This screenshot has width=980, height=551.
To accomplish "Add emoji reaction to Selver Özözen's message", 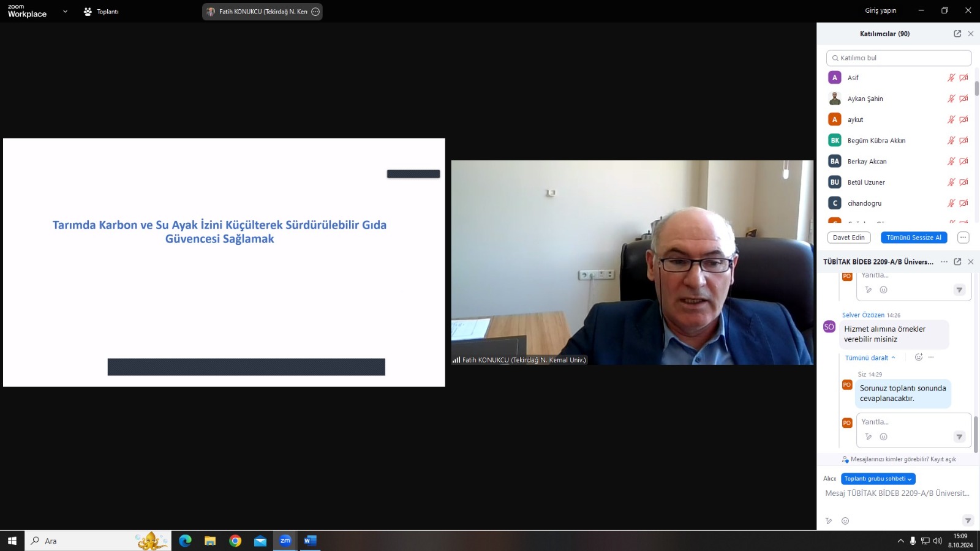I will 918,358.
